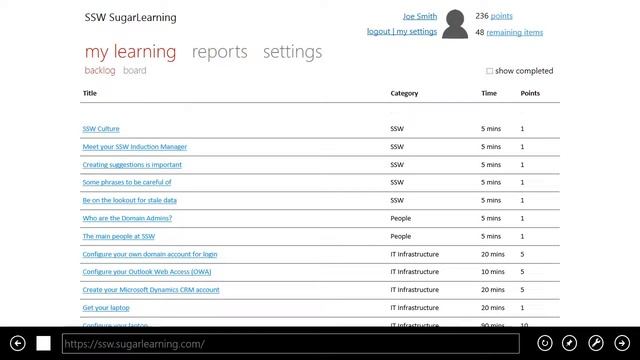Click the white site tile icon
The height and width of the screenshot is (360, 640).
pos(43,343)
